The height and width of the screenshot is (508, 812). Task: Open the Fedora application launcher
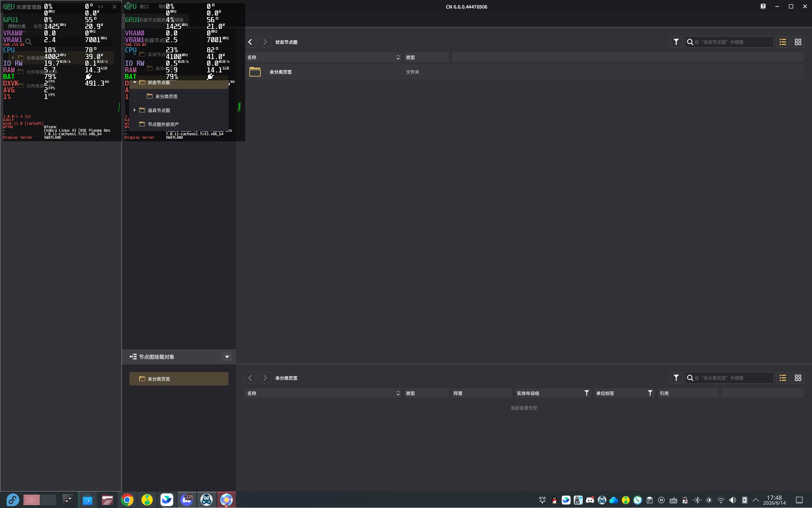13,500
